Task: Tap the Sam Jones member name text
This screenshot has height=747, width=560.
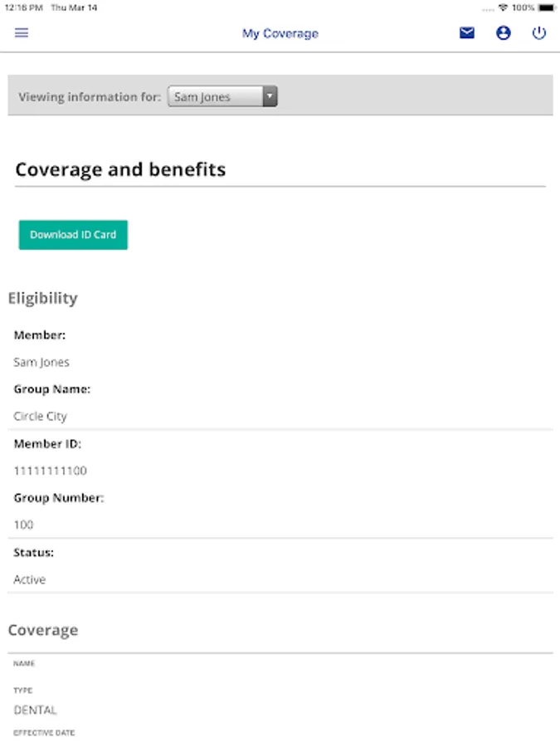Action: (41, 362)
